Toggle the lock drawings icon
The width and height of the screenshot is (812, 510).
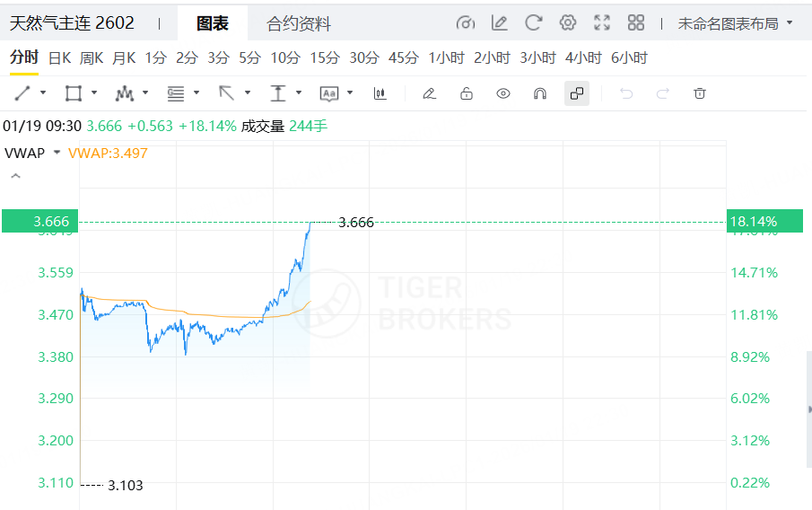point(466,93)
